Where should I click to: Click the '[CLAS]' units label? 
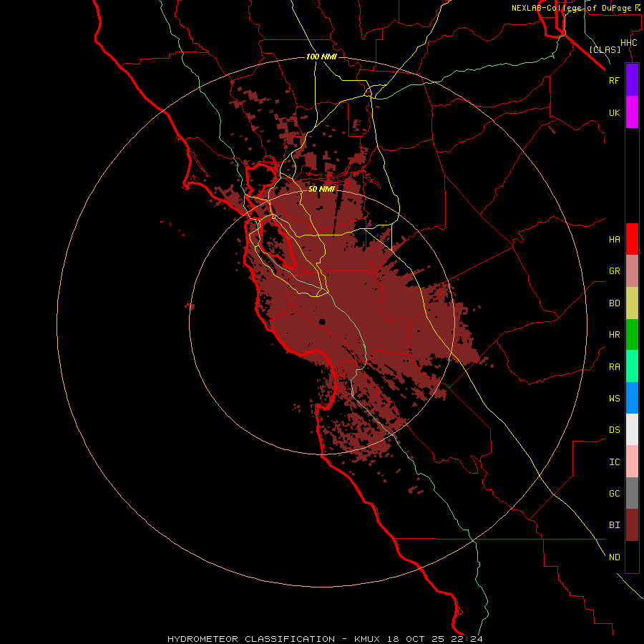(605, 49)
